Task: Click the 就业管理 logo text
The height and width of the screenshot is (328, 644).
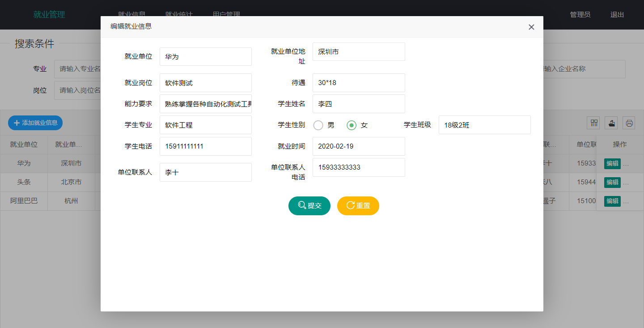Action: coord(49,15)
